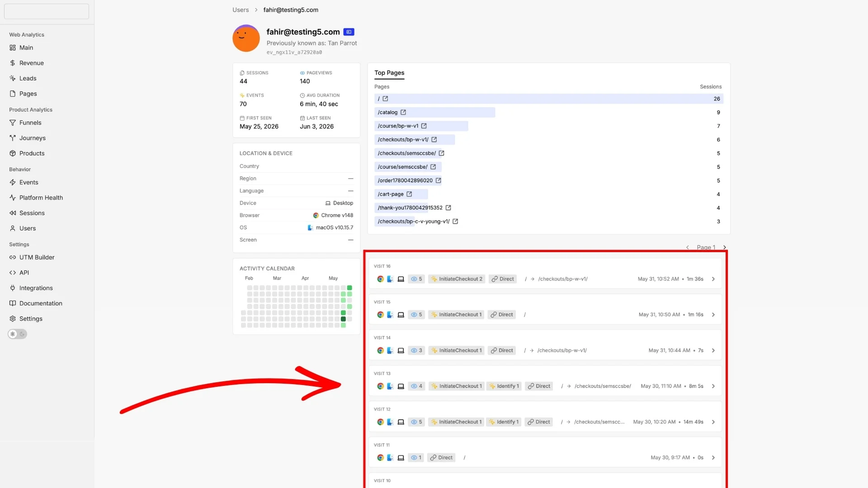Click the Products cube icon

coord(13,153)
